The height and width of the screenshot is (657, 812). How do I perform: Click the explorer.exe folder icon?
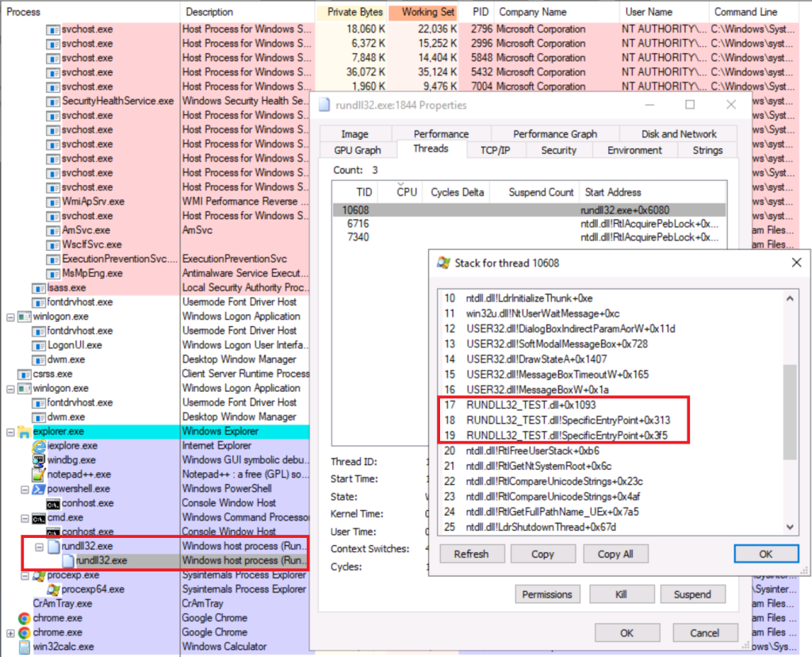(x=24, y=432)
